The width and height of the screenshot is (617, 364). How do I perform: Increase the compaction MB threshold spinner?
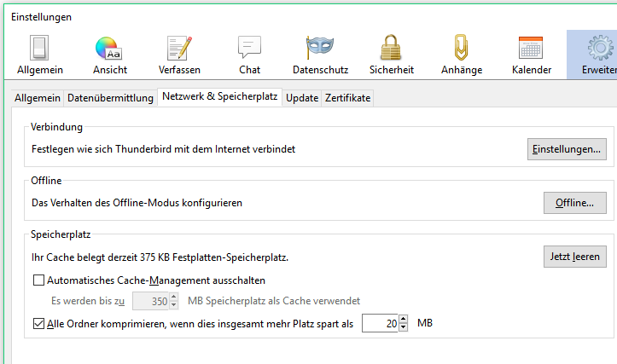403,320
